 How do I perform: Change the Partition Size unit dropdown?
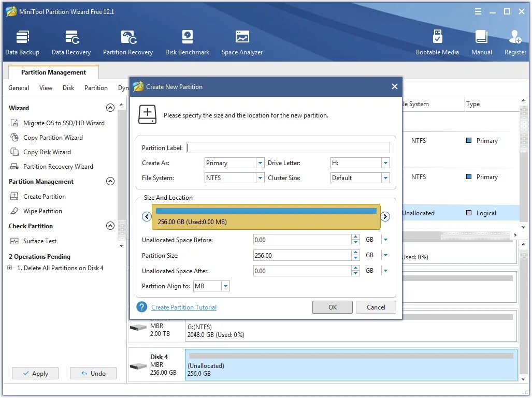click(x=385, y=255)
